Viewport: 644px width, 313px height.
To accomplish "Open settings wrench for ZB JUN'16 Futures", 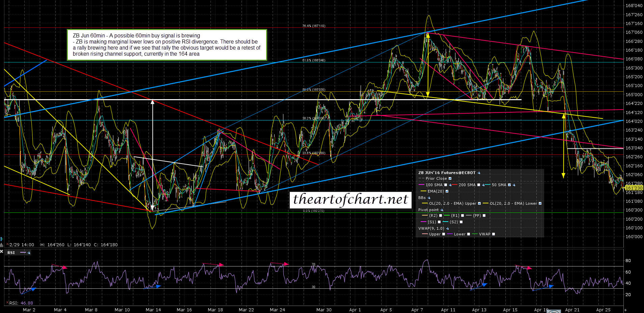I will click(479, 173).
